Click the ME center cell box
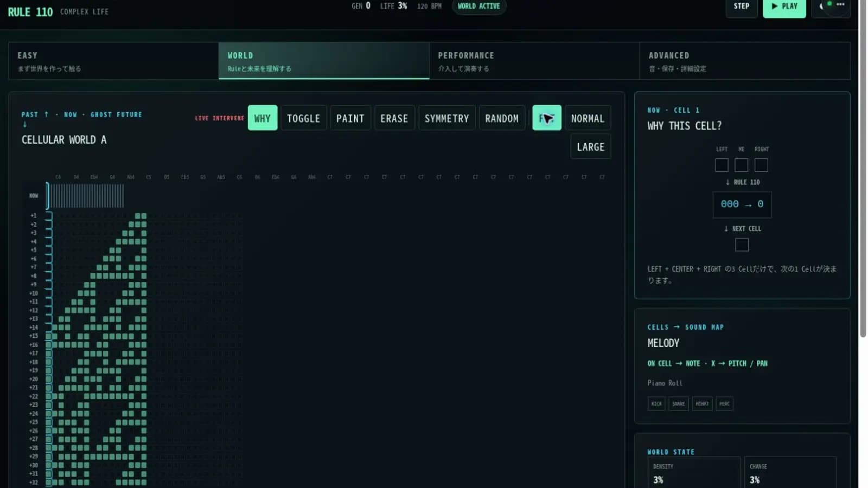Viewport: 868px width, 488px height. point(741,165)
